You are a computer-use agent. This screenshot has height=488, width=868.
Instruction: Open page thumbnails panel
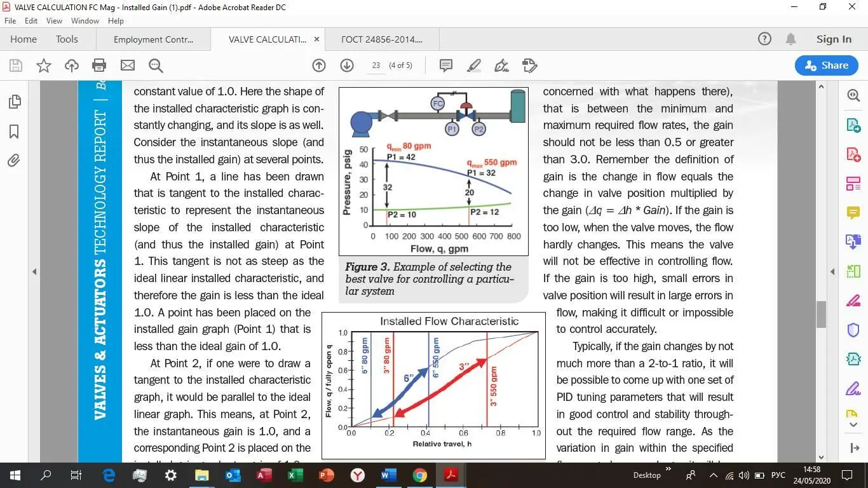tap(14, 102)
